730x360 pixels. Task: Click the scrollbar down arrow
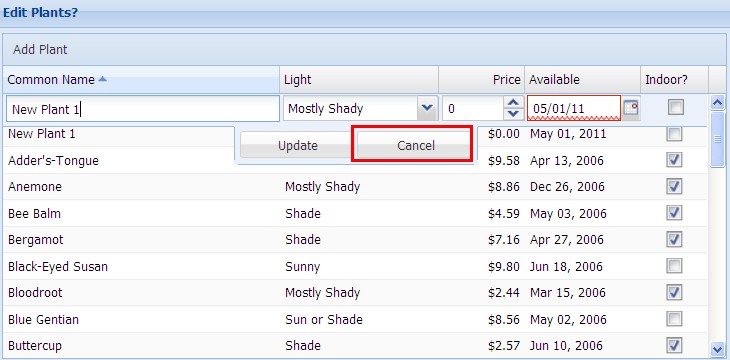[x=717, y=349]
